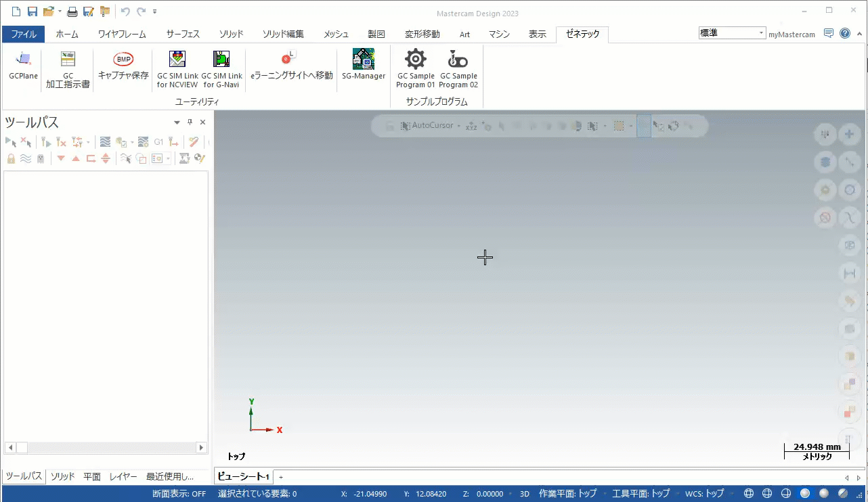Expand the open file dropdown arrow

[59, 12]
